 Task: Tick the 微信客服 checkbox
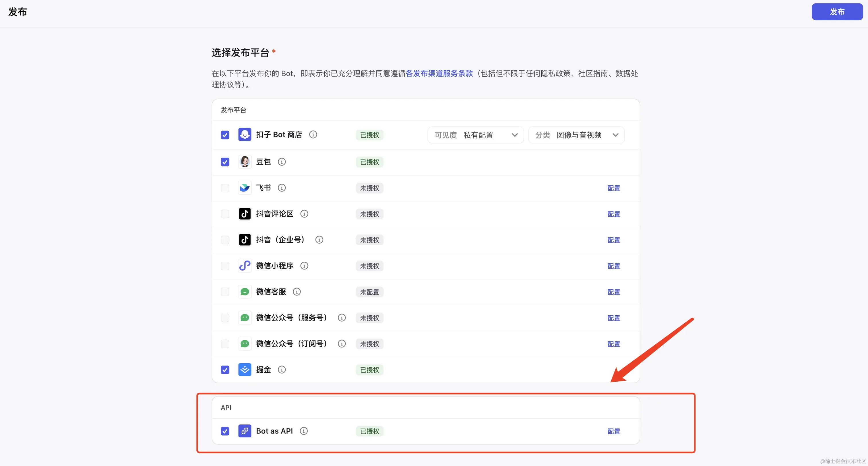[x=225, y=292]
